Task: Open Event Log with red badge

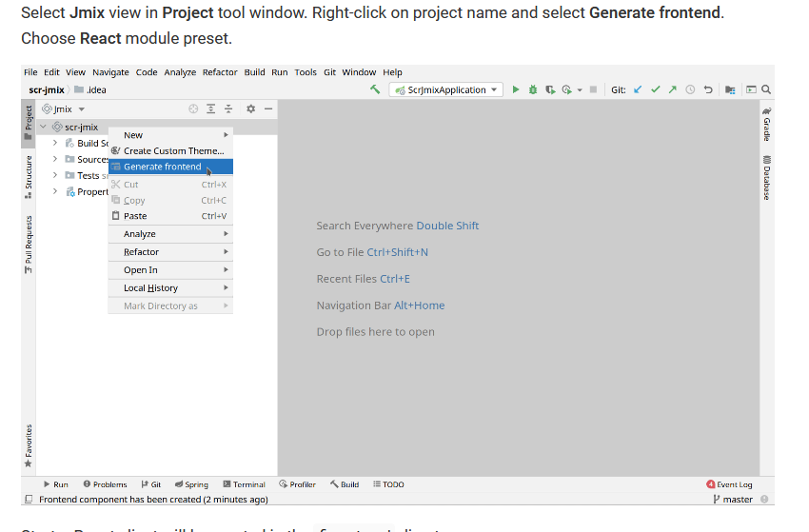Action: pyautogui.click(x=729, y=484)
